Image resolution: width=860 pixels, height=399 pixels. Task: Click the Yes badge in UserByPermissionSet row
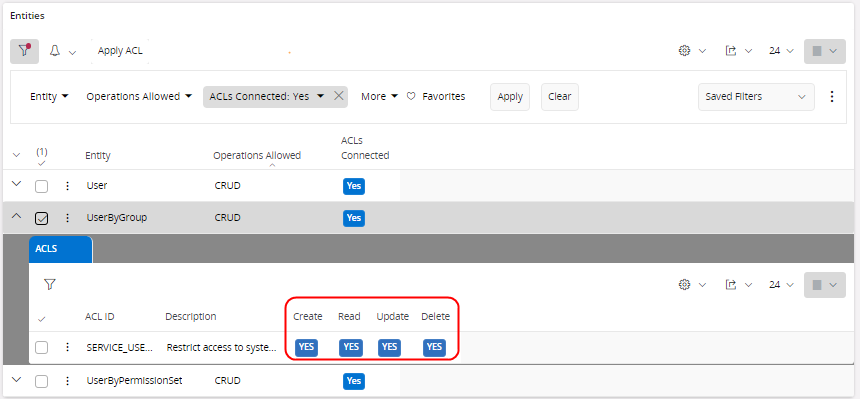pos(354,380)
